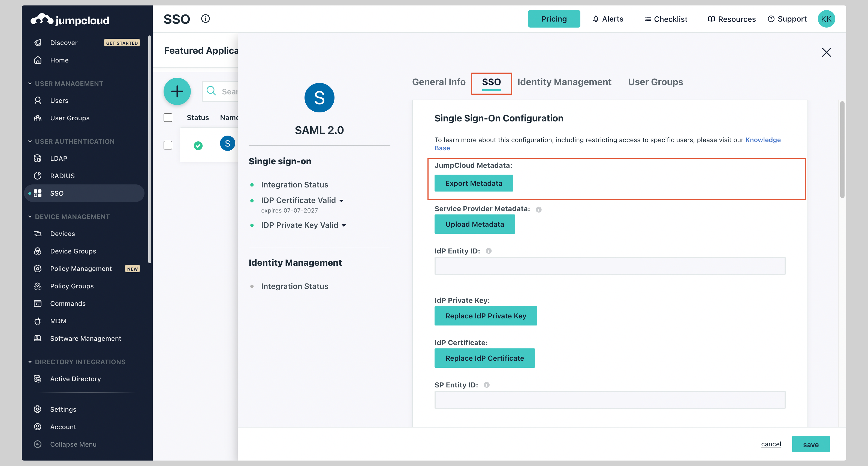This screenshot has height=466, width=868.
Task: Select the SSO tab
Action: click(491, 82)
